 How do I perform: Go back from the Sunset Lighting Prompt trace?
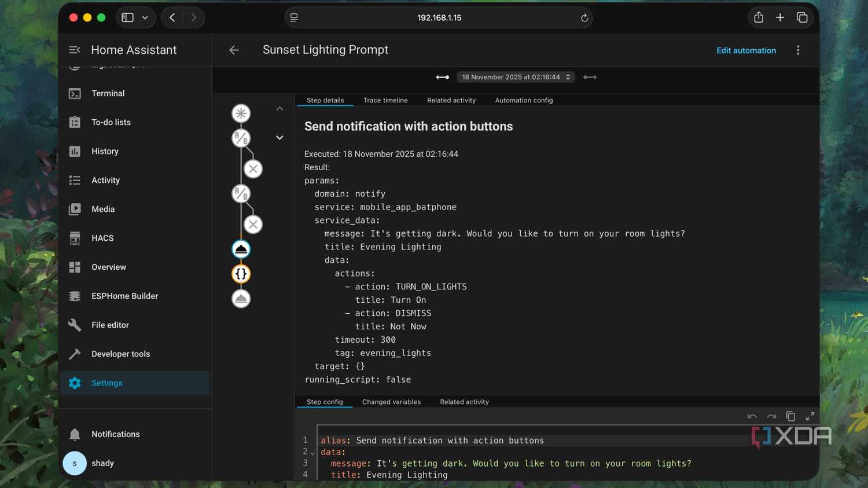tap(234, 50)
